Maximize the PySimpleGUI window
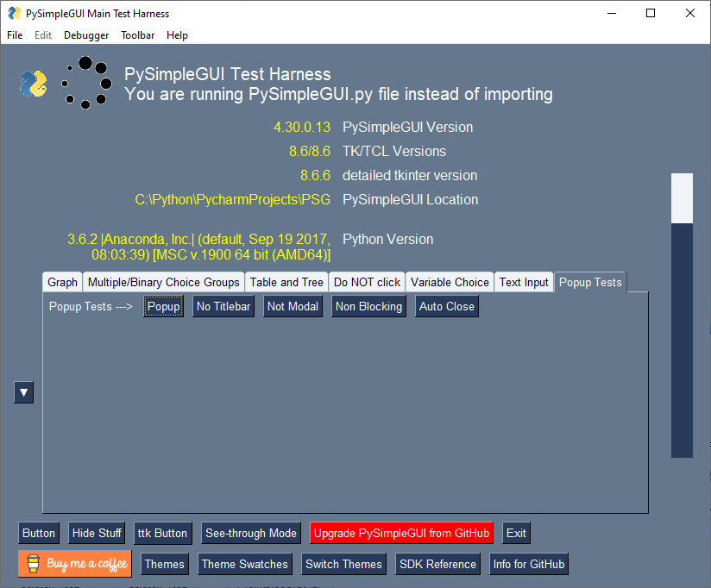 pyautogui.click(x=651, y=13)
